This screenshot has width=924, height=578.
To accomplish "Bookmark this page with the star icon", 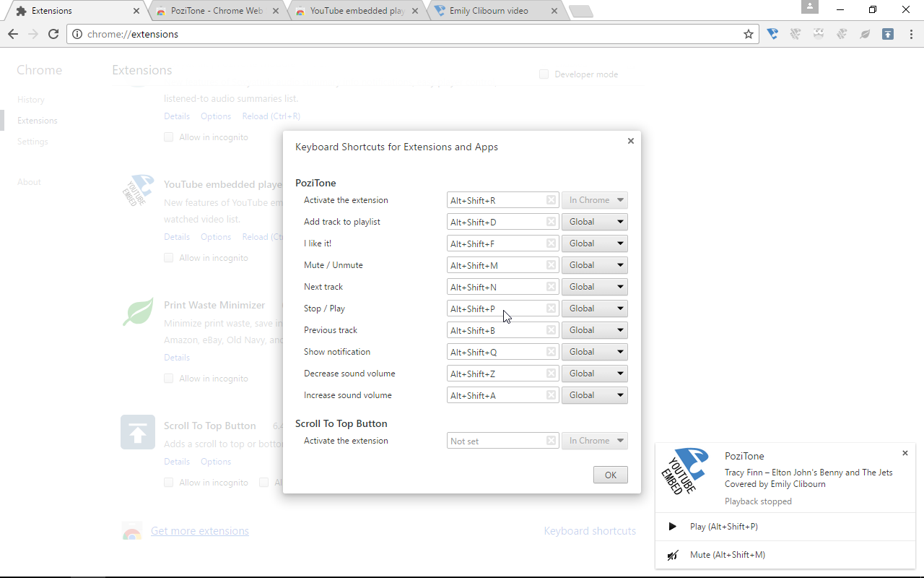I will click(749, 34).
